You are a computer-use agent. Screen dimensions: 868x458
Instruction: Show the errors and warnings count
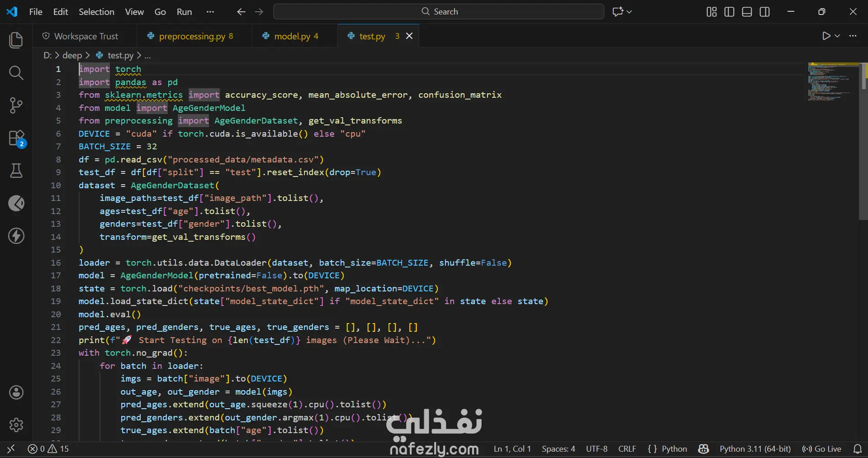coord(48,449)
